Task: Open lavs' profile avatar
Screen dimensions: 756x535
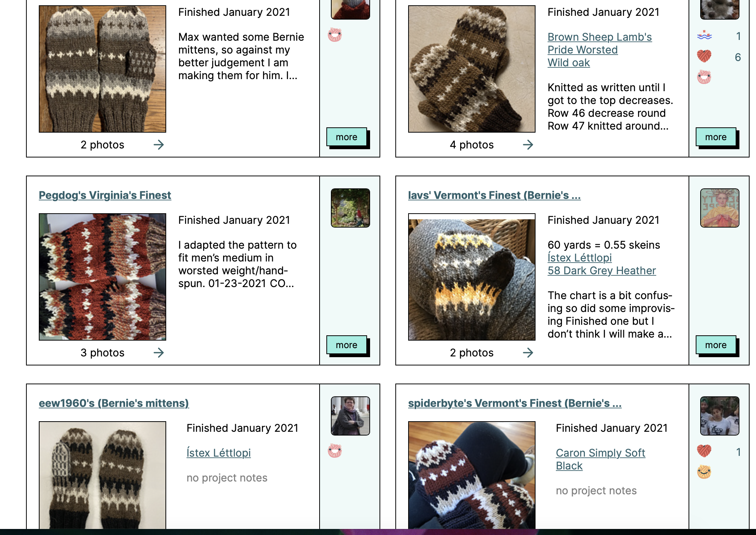Action: click(720, 208)
